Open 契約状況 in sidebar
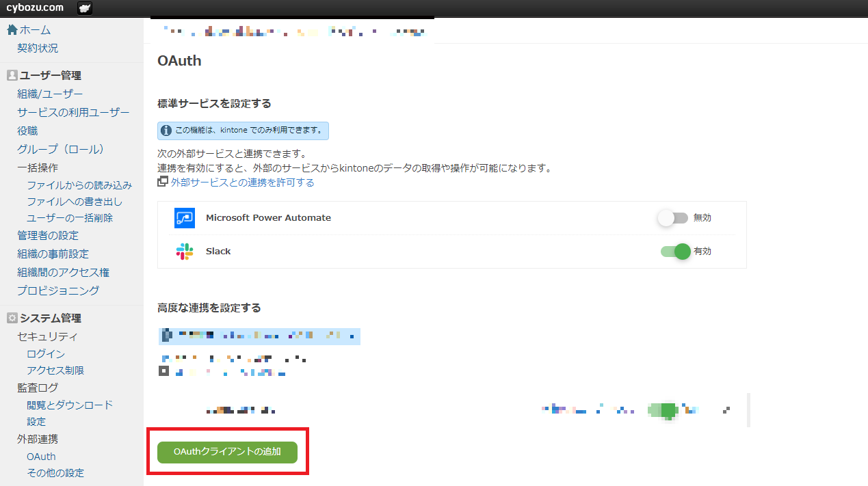This screenshot has height=486, width=868. click(38, 48)
